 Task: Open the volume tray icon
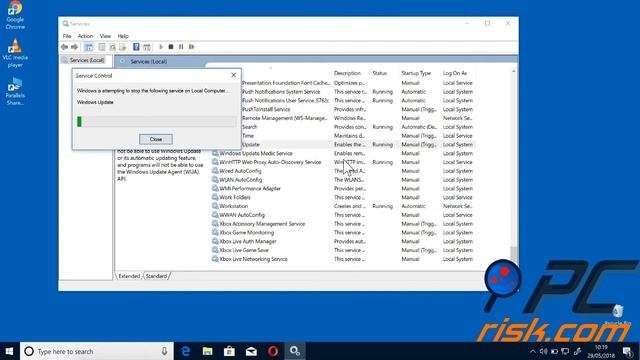tap(543, 351)
